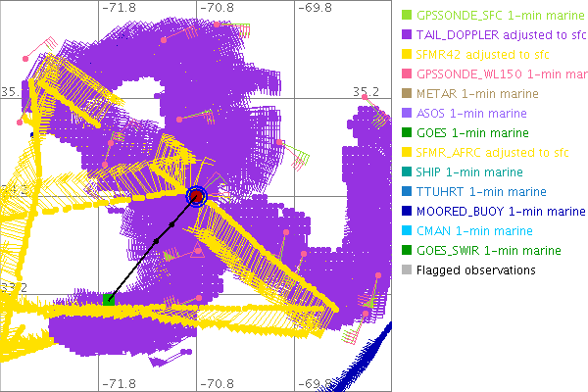588x392 pixels.
Task: Click the midpoint dot on black storm track
Action: click(154, 240)
